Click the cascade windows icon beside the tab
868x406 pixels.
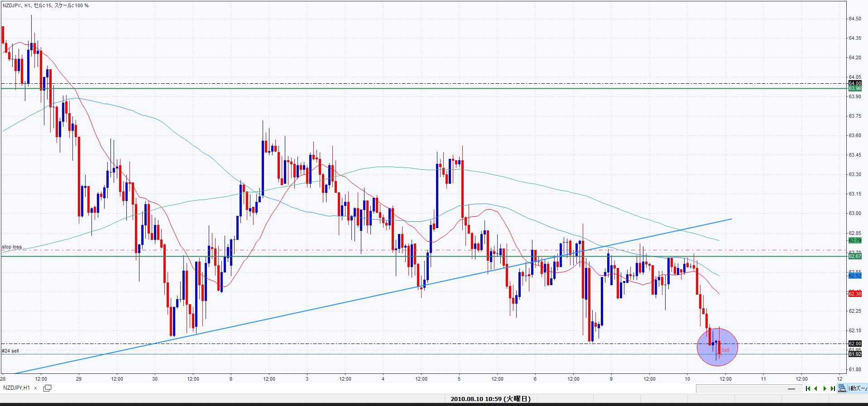point(47,388)
